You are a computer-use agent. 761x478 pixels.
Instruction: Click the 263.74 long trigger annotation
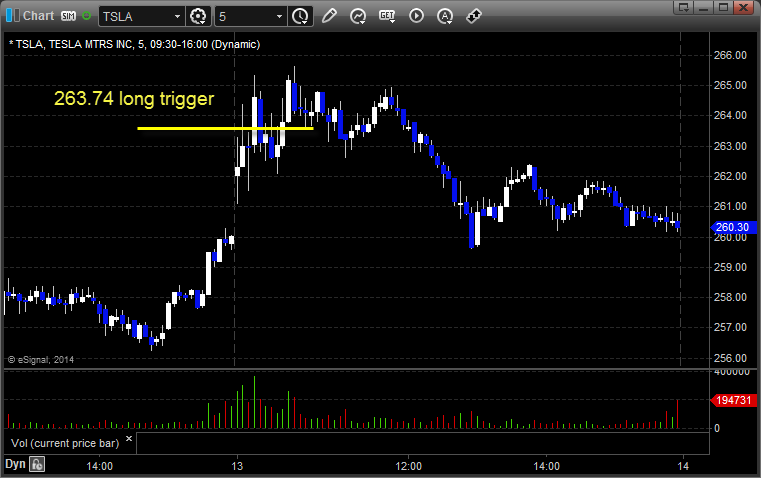[134, 99]
